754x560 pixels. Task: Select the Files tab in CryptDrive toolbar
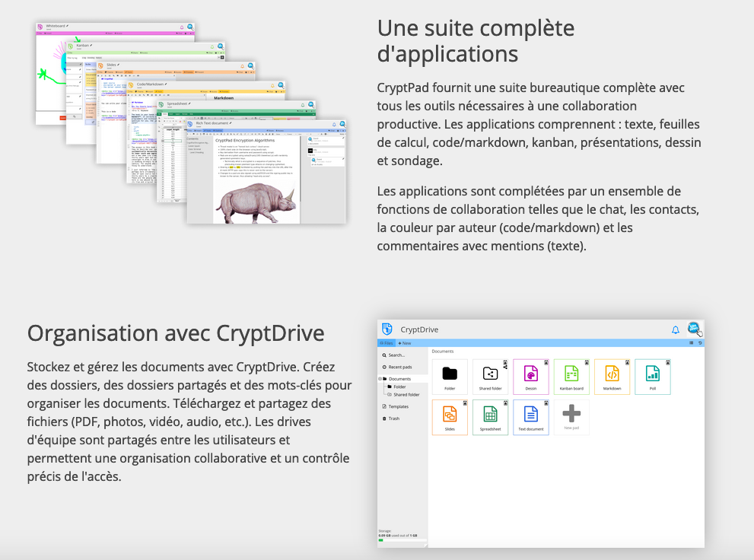[387, 343]
